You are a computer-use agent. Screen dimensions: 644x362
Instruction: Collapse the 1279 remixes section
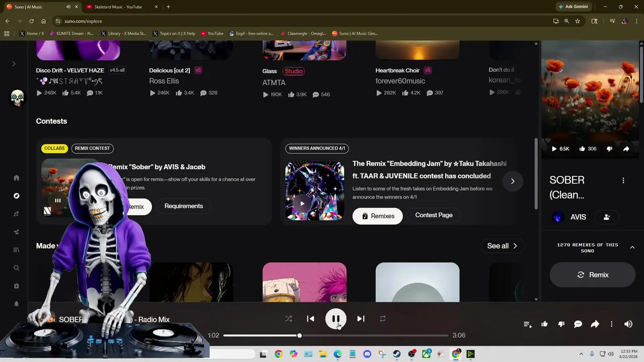click(x=632, y=247)
